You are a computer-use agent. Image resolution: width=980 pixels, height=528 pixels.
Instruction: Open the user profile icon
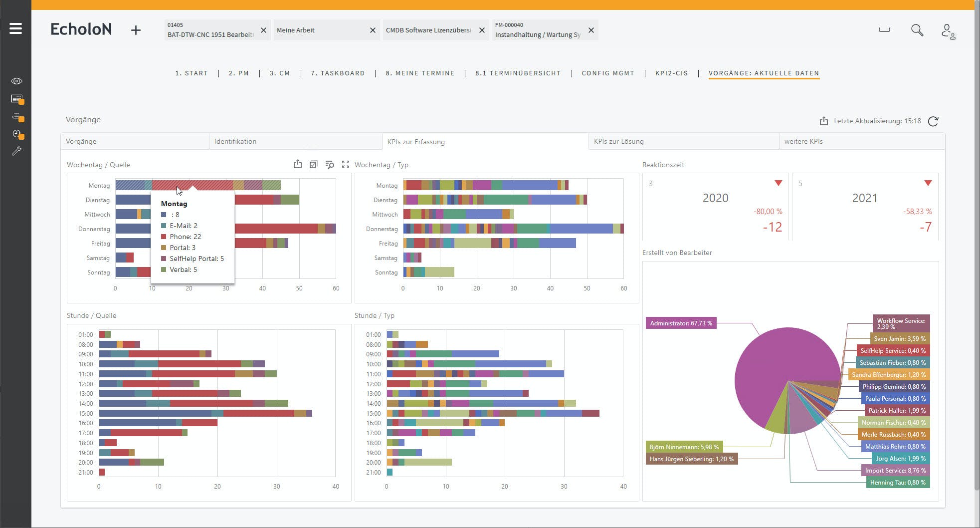(948, 31)
